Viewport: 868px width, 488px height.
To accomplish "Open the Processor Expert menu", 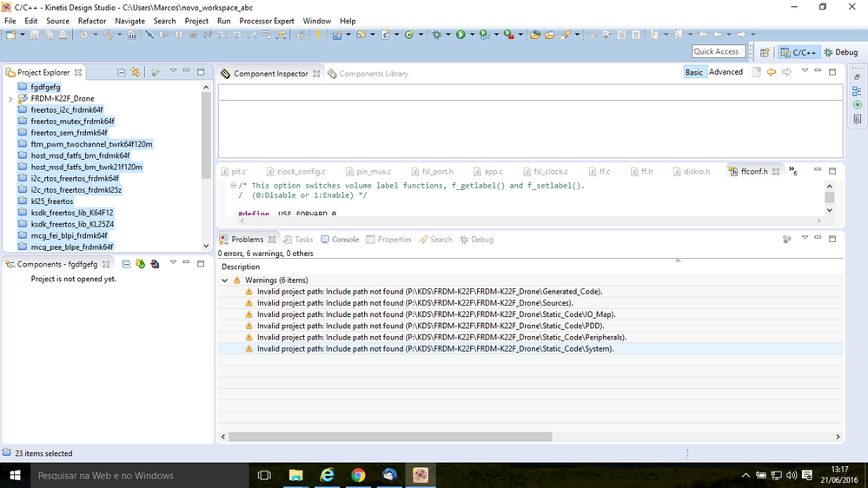I will (266, 21).
